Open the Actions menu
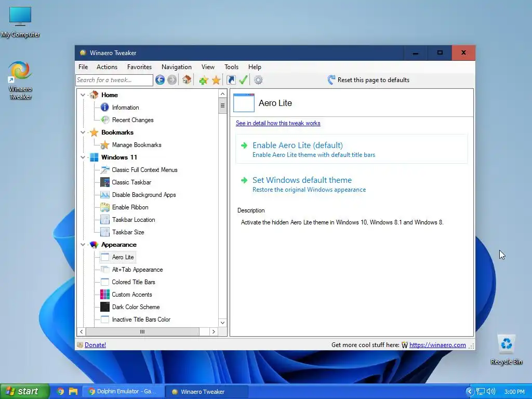Image resolution: width=532 pixels, height=399 pixels. (x=107, y=67)
